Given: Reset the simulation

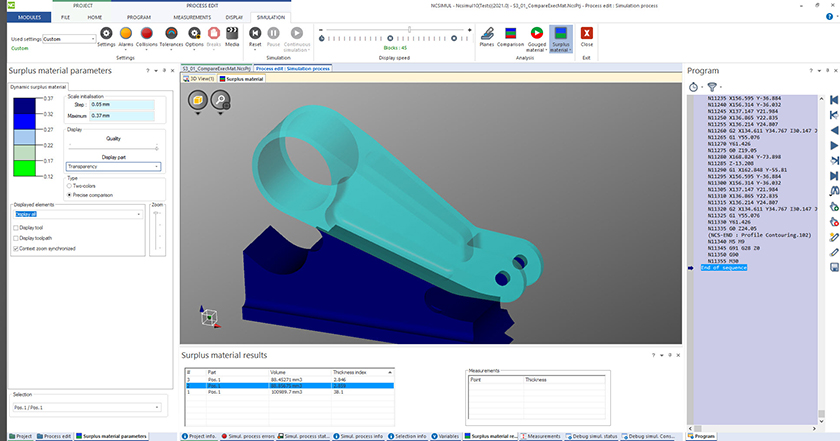Looking at the screenshot, I should (255, 35).
